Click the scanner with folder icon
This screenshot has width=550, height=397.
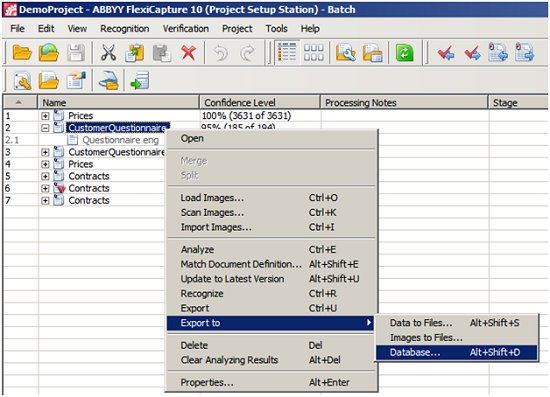pyautogui.click(x=108, y=81)
